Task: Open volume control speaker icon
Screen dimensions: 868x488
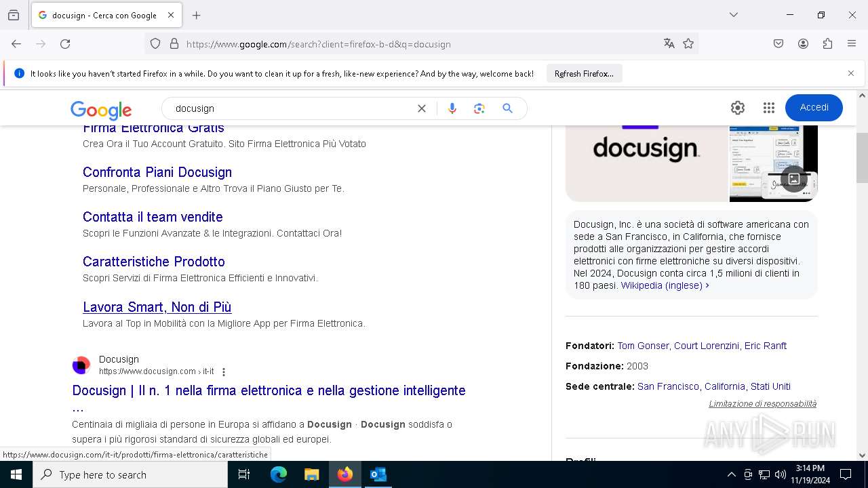Action: click(781, 474)
